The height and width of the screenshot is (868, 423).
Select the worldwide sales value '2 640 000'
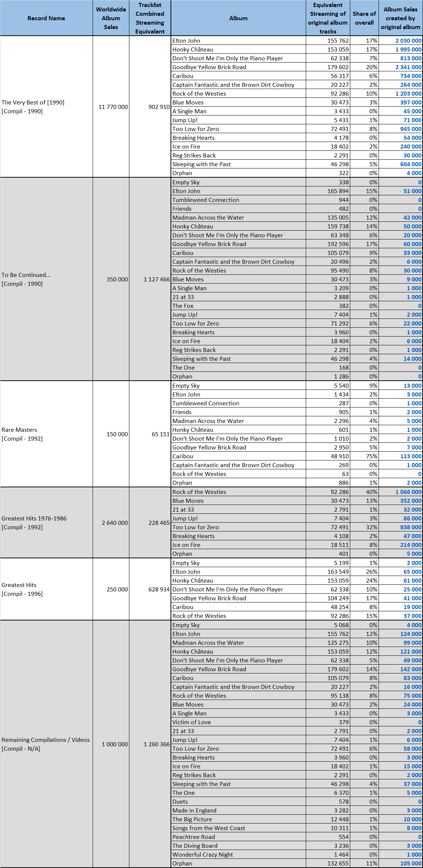coord(115,523)
